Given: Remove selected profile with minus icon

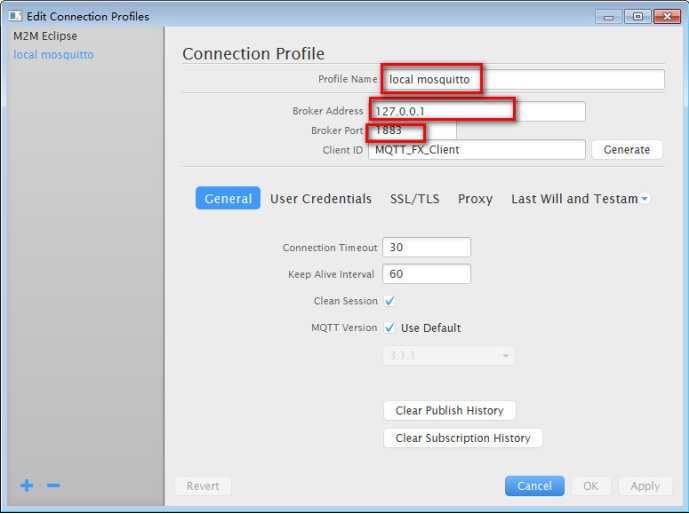Looking at the screenshot, I should 53,485.
